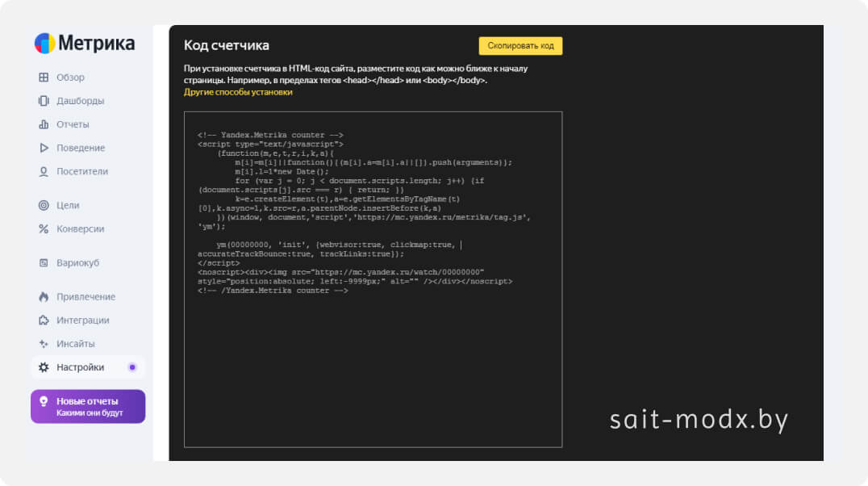Open the Отчеты sidebar section
868x486 pixels.
point(73,124)
